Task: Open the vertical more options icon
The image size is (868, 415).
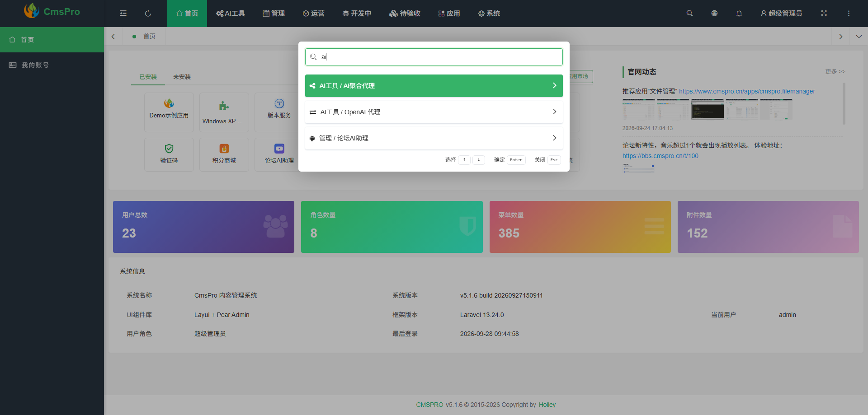Action: (849, 14)
